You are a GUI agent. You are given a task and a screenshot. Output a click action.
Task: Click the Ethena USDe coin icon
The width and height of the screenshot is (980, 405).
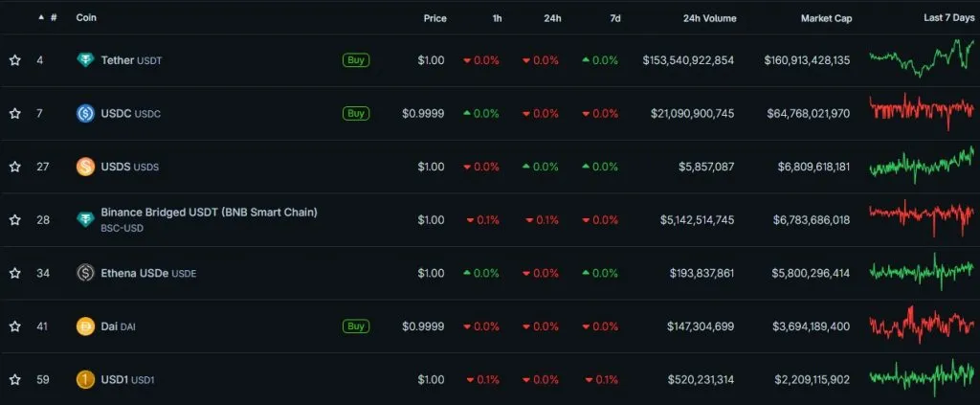[x=85, y=273]
